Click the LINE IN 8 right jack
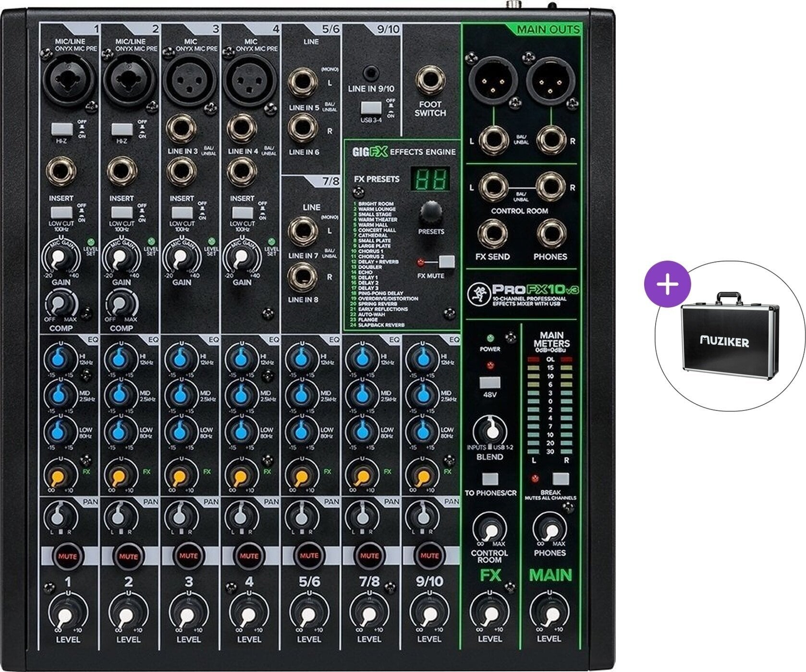Image resolution: width=806 pixels, height=672 pixels. (303, 277)
